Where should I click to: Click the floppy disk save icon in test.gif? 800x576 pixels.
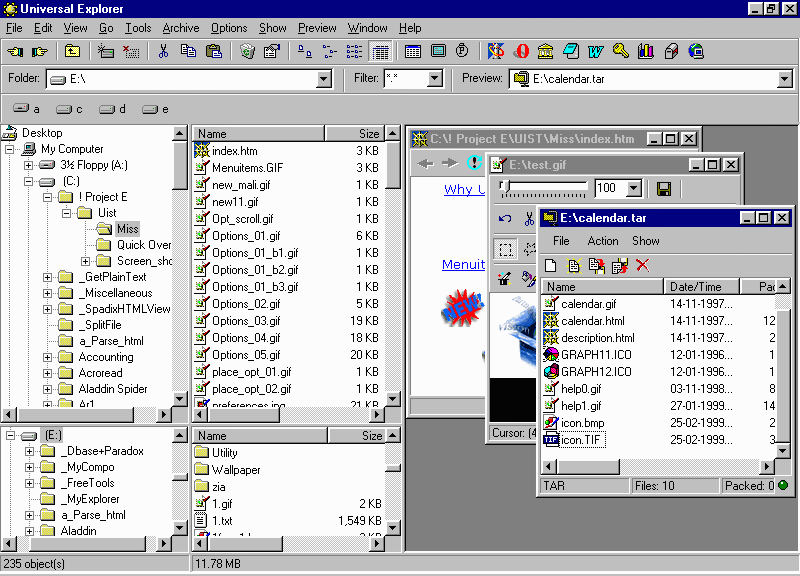point(663,188)
